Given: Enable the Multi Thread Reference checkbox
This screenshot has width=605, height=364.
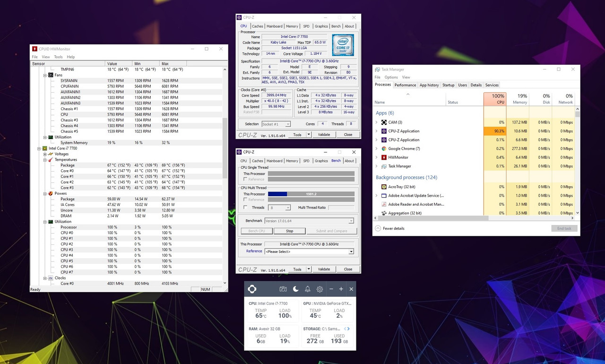Looking at the screenshot, I should coord(245,199).
